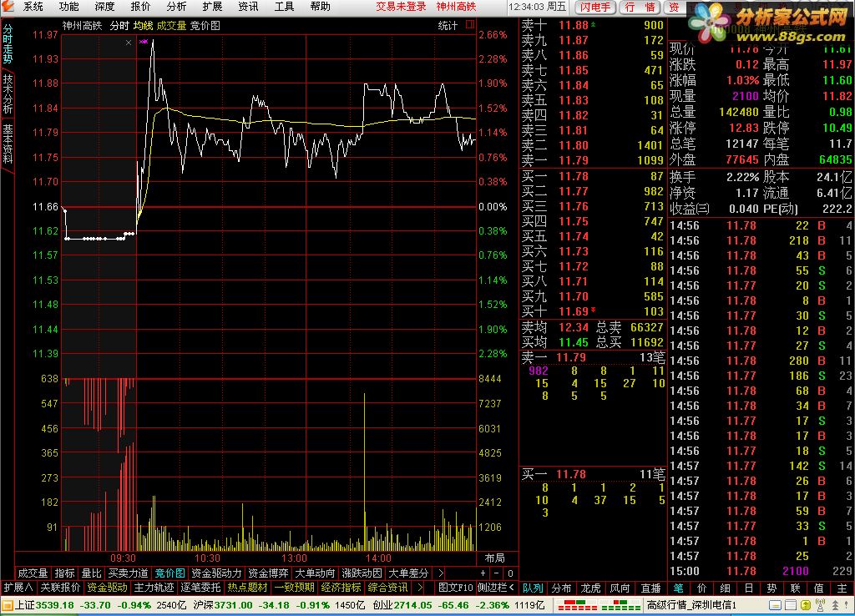855x616 pixels.
Task: Switch to 成交量 indicator tab
Action: coord(33,573)
